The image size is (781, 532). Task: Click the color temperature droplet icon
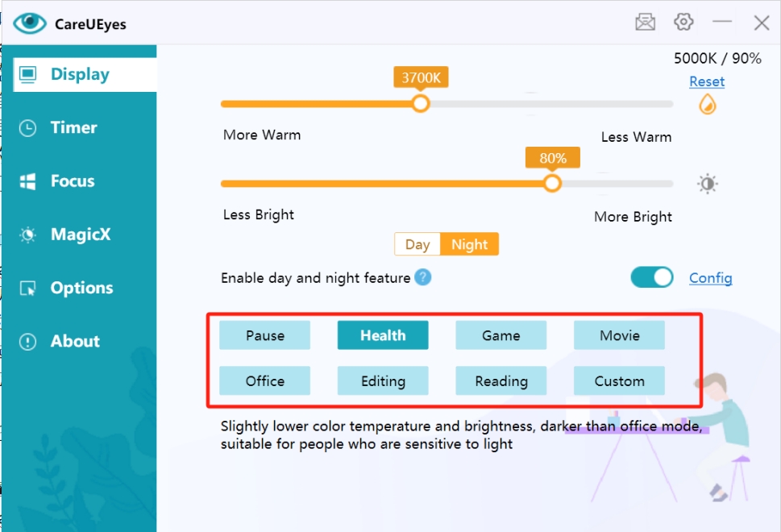tap(707, 104)
